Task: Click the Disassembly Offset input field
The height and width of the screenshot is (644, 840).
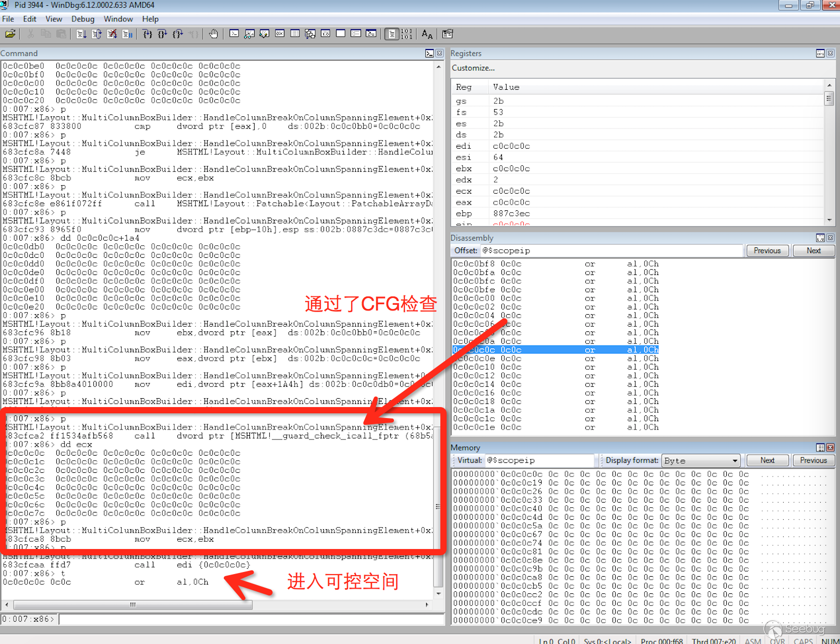Action: pos(610,251)
